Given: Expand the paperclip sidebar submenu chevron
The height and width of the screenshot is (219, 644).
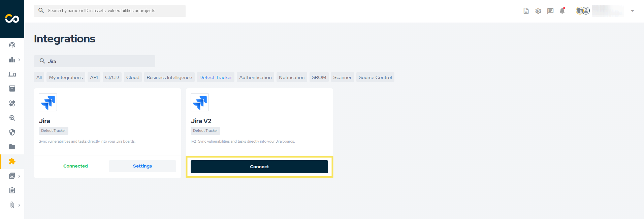Looking at the screenshot, I should [x=19, y=205].
